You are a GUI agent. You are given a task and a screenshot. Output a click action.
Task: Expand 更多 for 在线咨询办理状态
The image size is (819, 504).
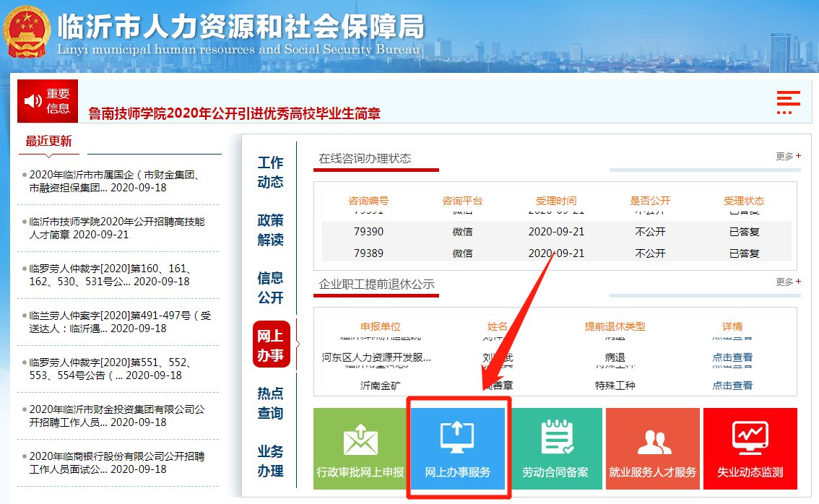(788, 156)
